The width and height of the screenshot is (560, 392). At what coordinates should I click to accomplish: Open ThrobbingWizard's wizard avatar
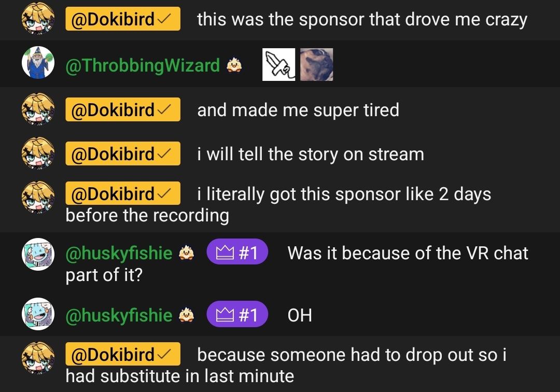coord(38,62)
